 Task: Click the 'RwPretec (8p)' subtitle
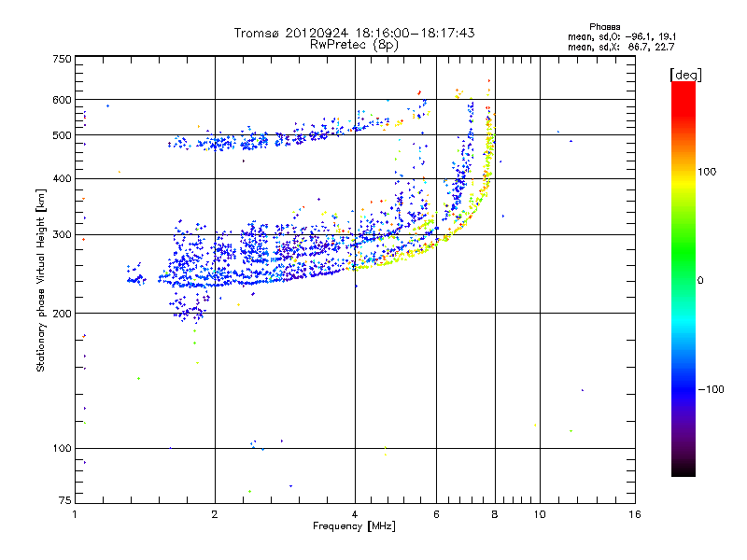[354, 45]
